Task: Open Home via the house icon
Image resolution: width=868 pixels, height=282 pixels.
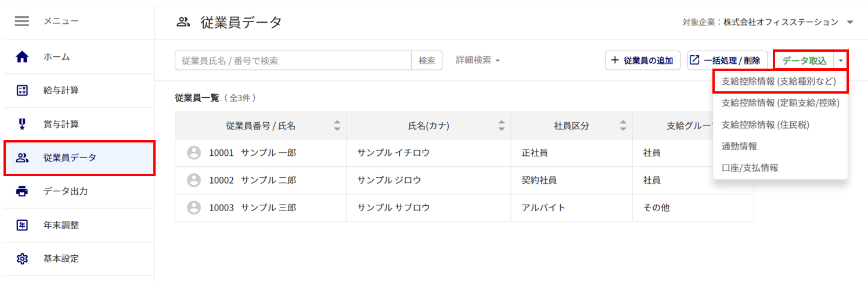Action: [22, 57]
